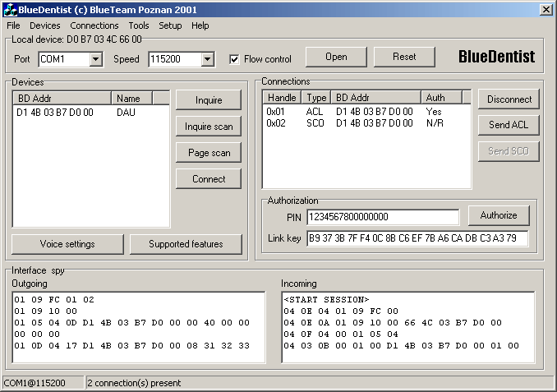557x392 pixels.
Task: Click the Inquire button
Action: point(209,100)
